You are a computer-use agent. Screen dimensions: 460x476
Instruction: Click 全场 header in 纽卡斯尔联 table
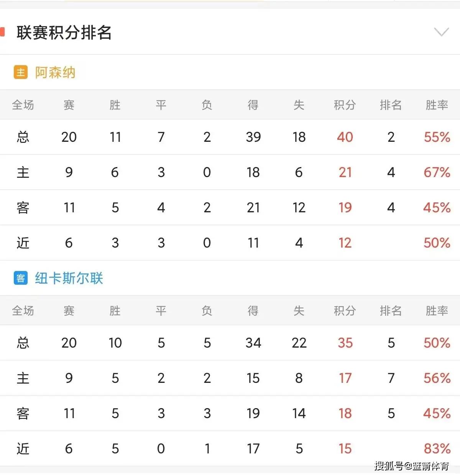tap(23, 310)
